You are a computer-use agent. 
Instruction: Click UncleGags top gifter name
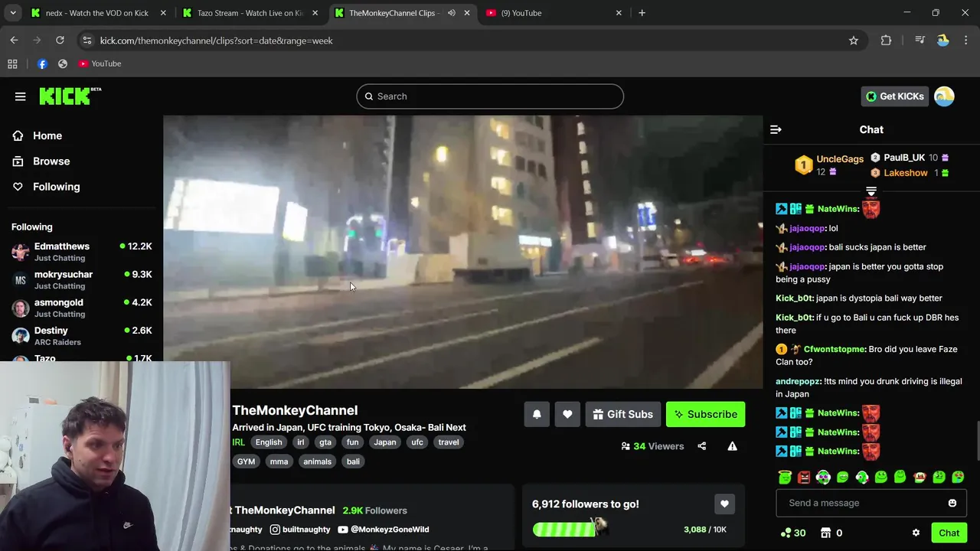click(x=840, y=159)
